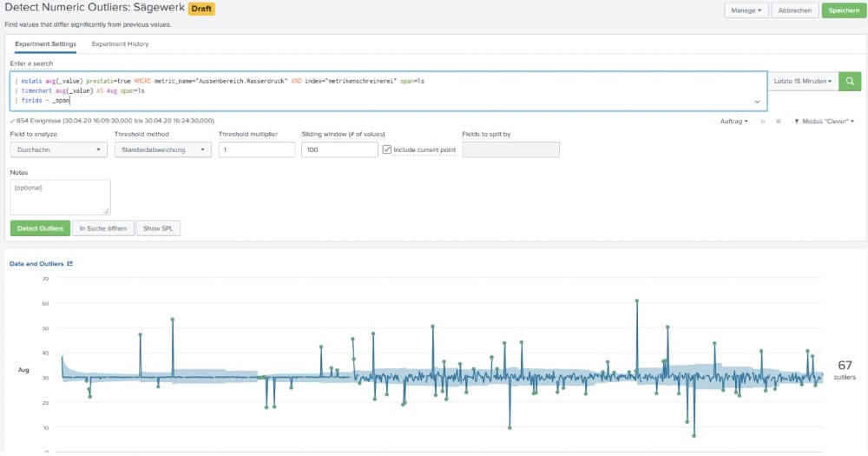The image size is (868, 456).
Task: Click the pause job icon
Action: tap(763, 122)
